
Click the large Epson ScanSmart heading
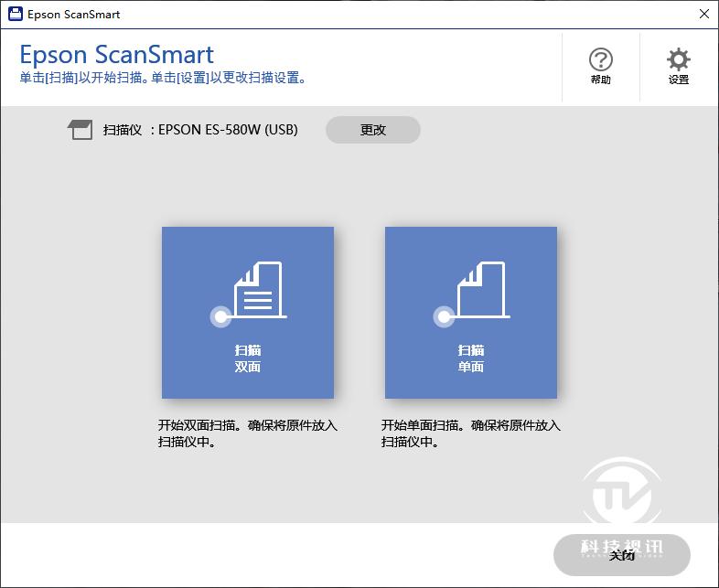coord(116,55)
